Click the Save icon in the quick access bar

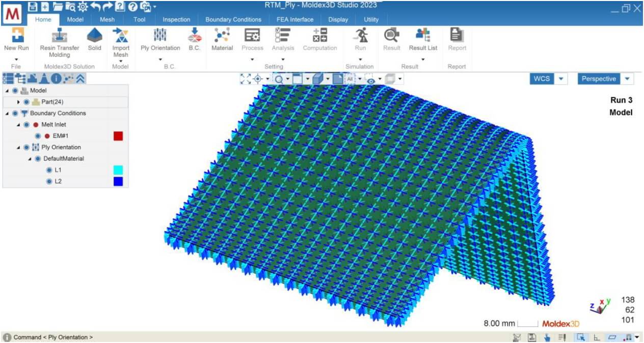click(x=33, y=7)
